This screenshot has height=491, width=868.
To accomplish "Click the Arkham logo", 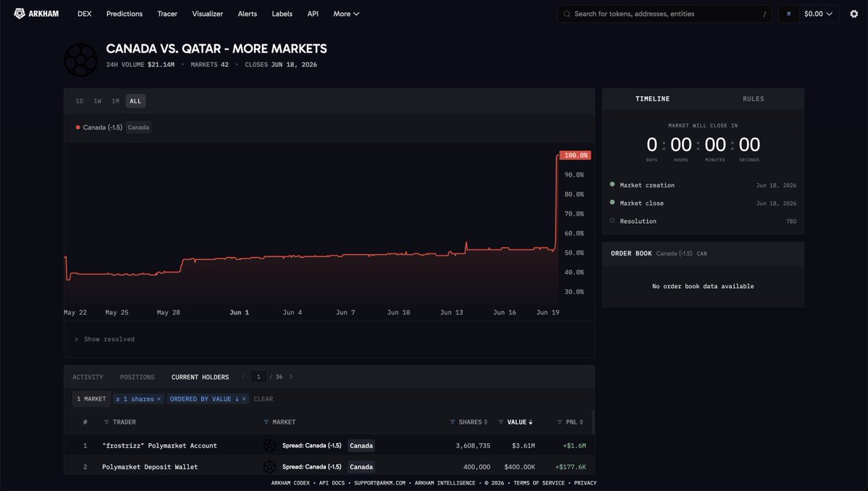I will pyautogui.click(x=36, y=14).
